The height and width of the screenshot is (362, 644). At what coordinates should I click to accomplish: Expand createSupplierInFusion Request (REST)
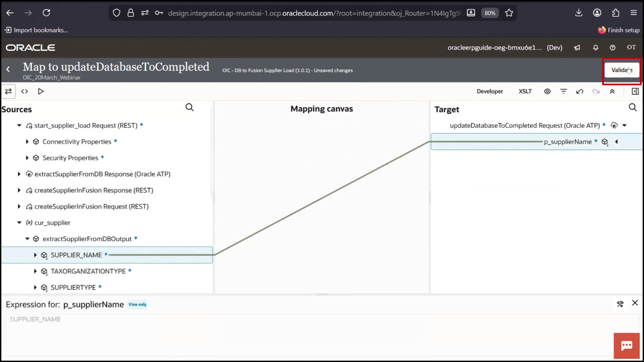[19, 206]
